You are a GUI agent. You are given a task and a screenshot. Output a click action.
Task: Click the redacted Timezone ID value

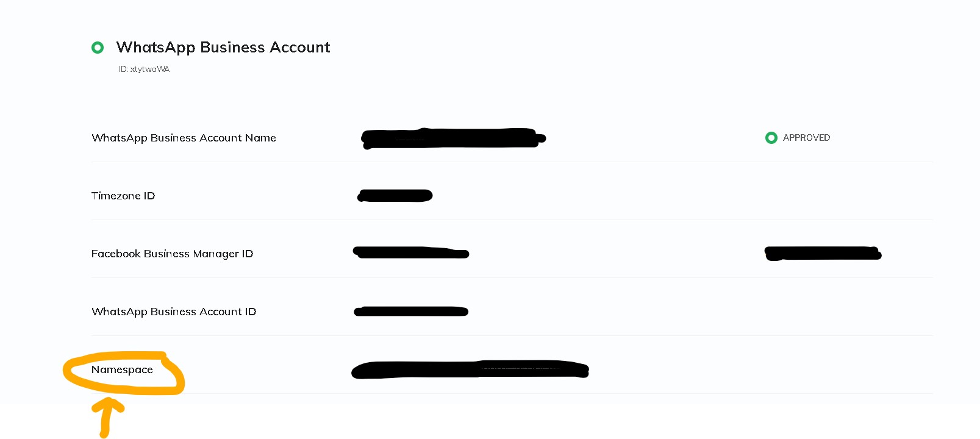click(x=395, y=196)
